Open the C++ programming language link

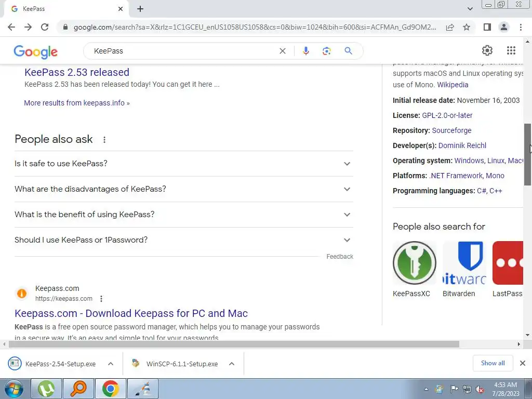click(496, 191)
